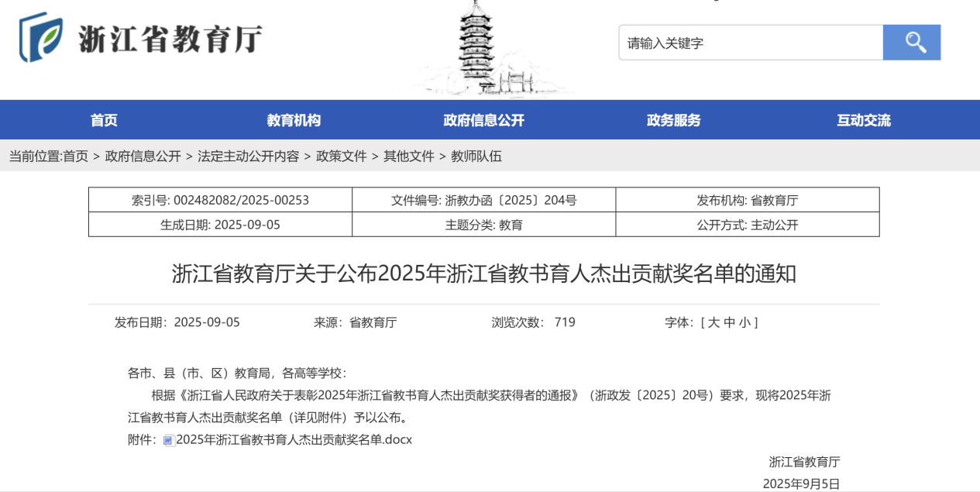
Task: Open 教师队伍 breadcrumb link
Action: [x=476, y=156]
